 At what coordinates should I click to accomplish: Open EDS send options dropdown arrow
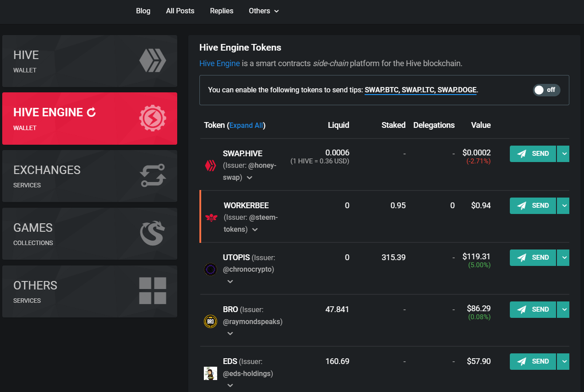click(563, 361)
